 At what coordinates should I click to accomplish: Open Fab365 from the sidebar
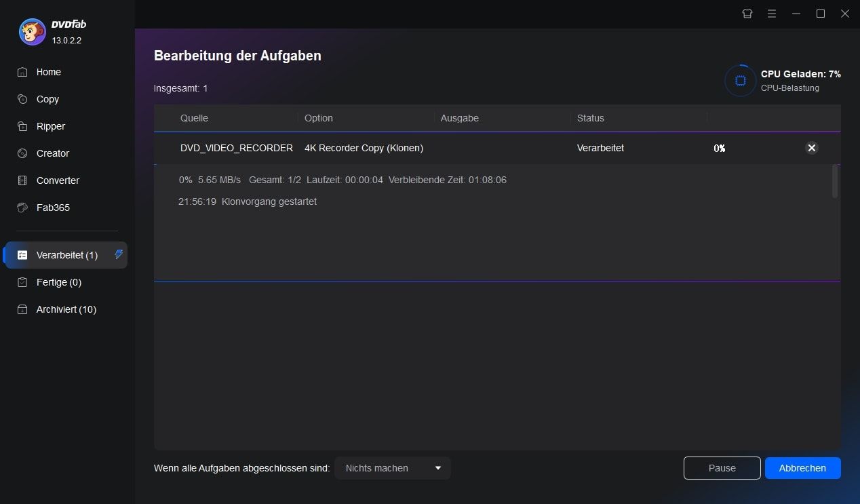tap(53, 208)
